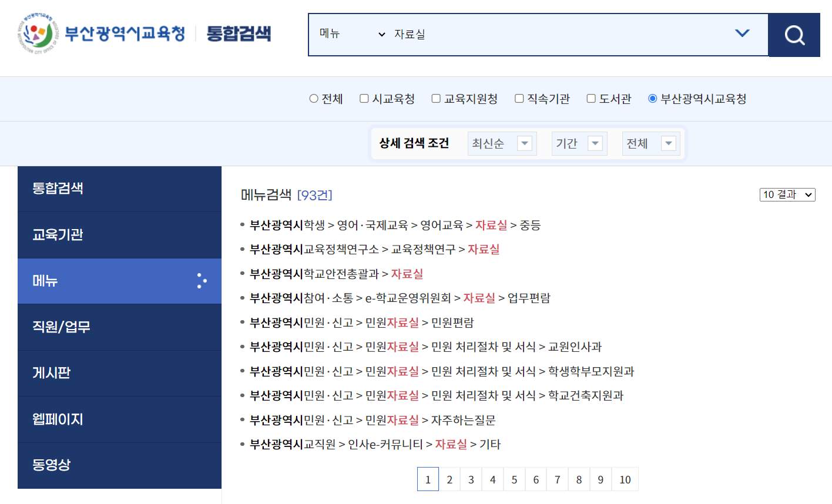Screen dimensions: 832x504
Task: Open result 민원자료실 > 민원편람
Action: tap(361, 322)
